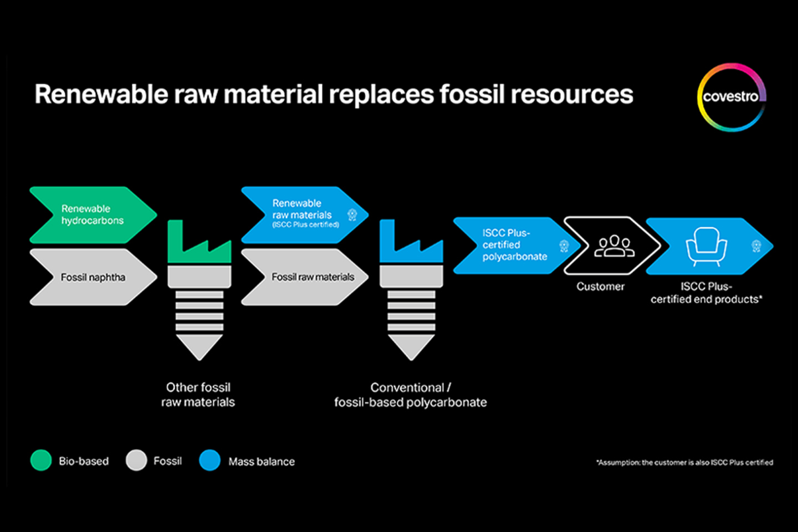This screenshot has width=798, height=532.
Task: Click the Covestro logo ring
Action: click(732, 97)
